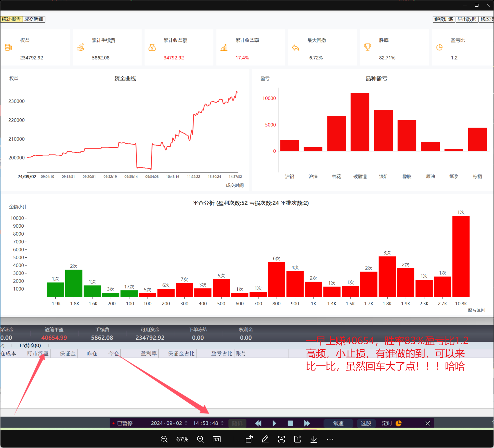Toggle the 常速 speed button
494x448 pixels.
(x=338, y=423)
